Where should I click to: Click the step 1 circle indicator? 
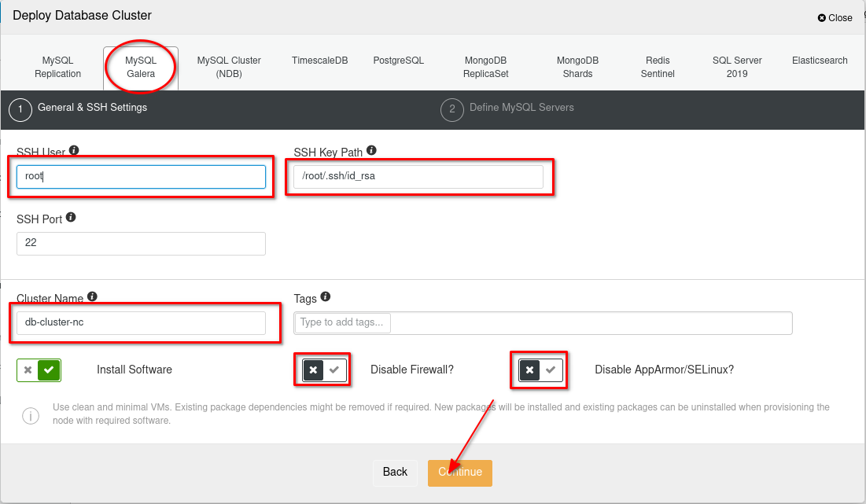click(x=20, y=110)
